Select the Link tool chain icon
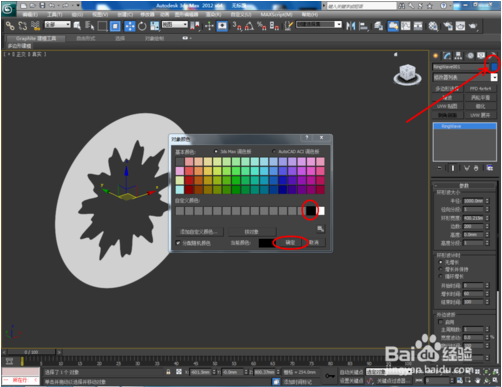The width and height of the screenshot is (502, 387). 10,26
